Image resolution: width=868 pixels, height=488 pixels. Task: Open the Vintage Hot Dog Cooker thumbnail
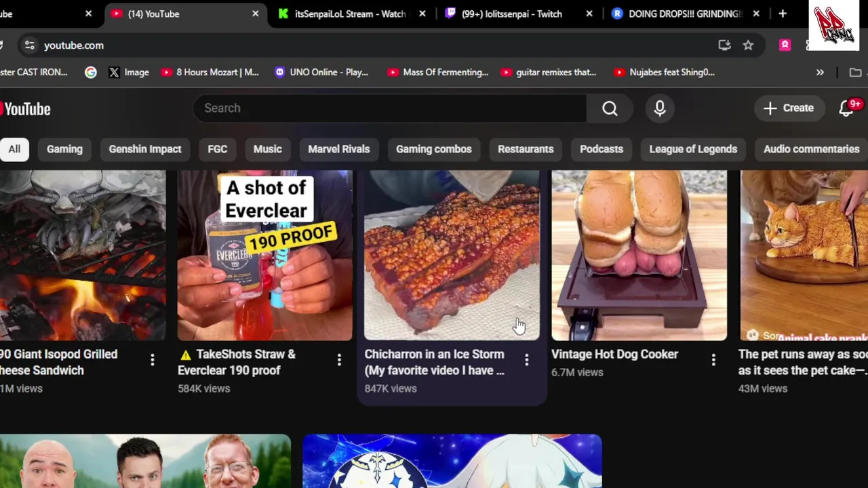coord(639,255)
